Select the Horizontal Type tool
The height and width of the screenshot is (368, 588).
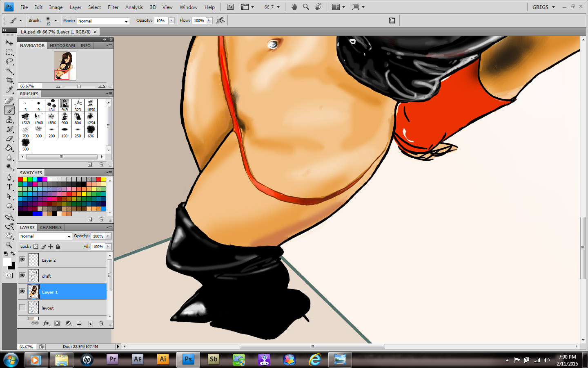point(9,187)
